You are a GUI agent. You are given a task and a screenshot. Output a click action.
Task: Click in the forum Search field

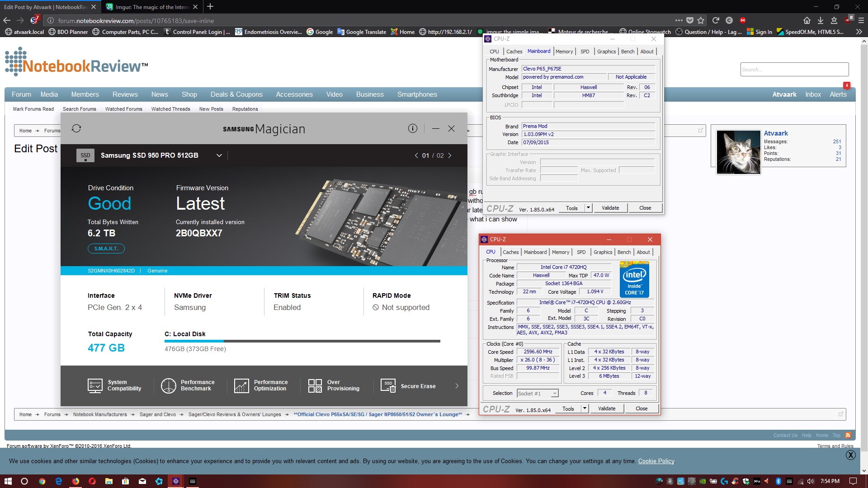pyautogui.click(x=794, y=70)
